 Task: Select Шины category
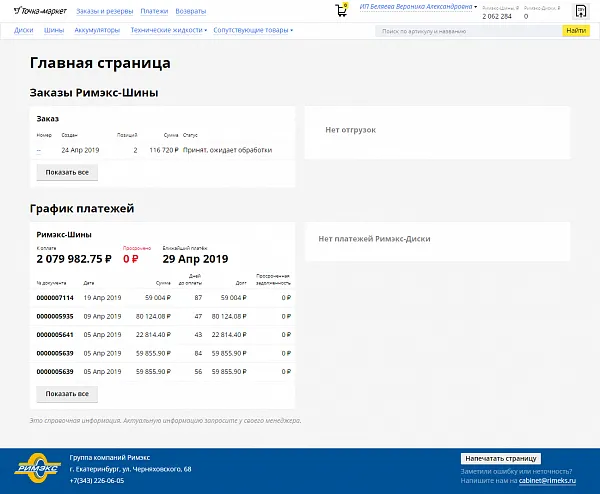tap(54, 30)
